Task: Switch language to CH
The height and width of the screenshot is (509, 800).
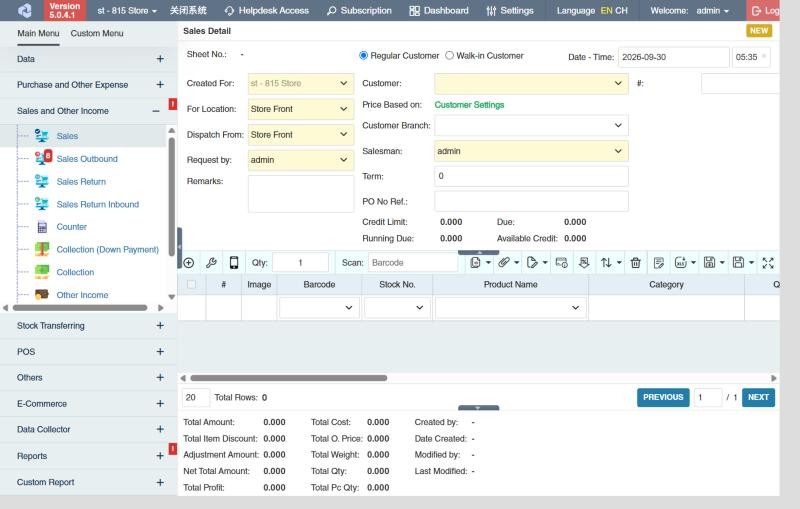Action: tap(621, 10)
